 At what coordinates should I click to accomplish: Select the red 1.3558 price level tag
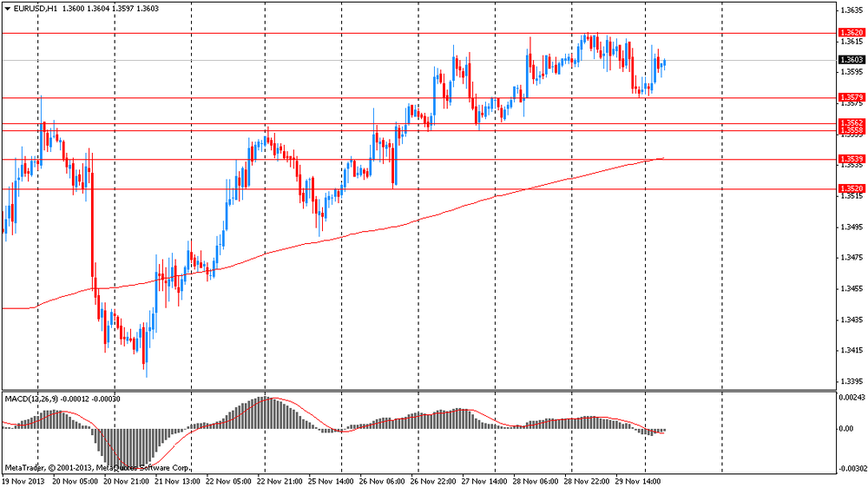(x=852, y=131)
